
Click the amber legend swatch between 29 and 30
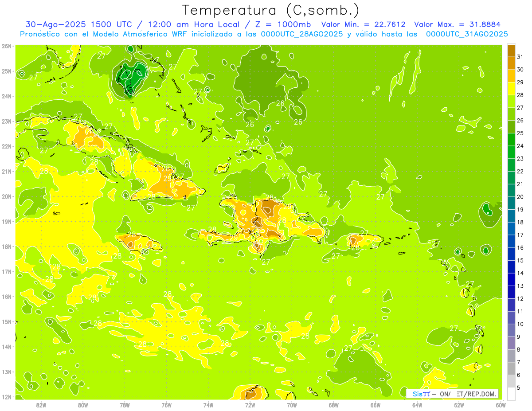tap(512, 76)
